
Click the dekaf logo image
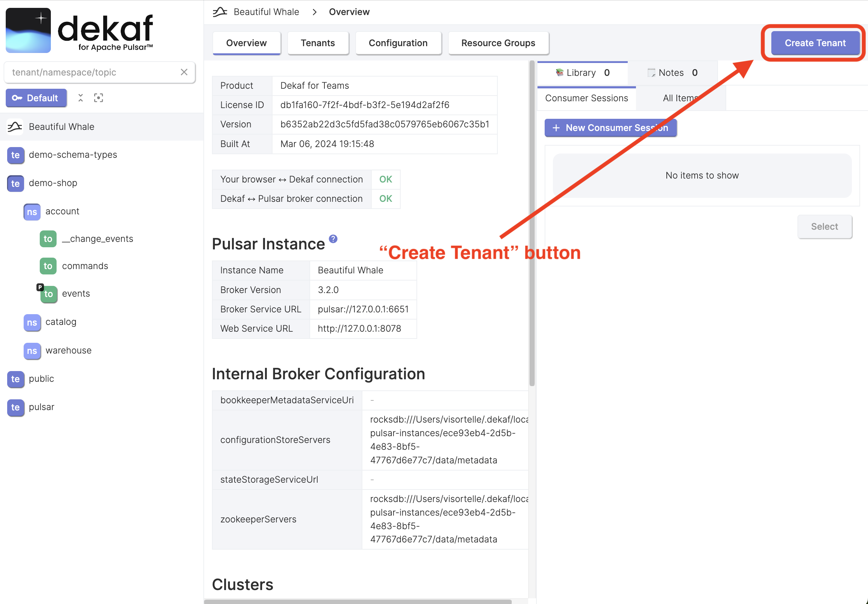pyautogui.click(x=79, y=30)
